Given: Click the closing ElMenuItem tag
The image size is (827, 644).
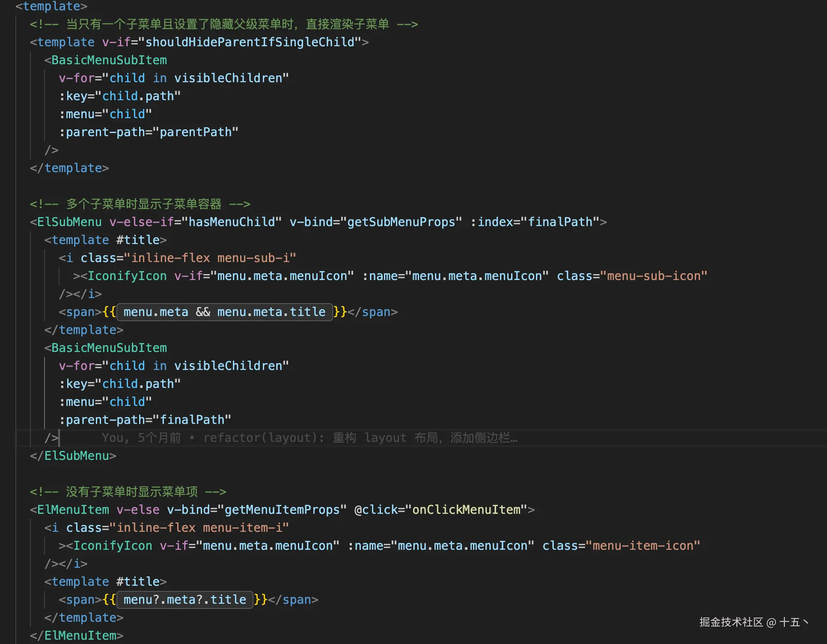Looking at the screenshot, I should tap(77, 635).
